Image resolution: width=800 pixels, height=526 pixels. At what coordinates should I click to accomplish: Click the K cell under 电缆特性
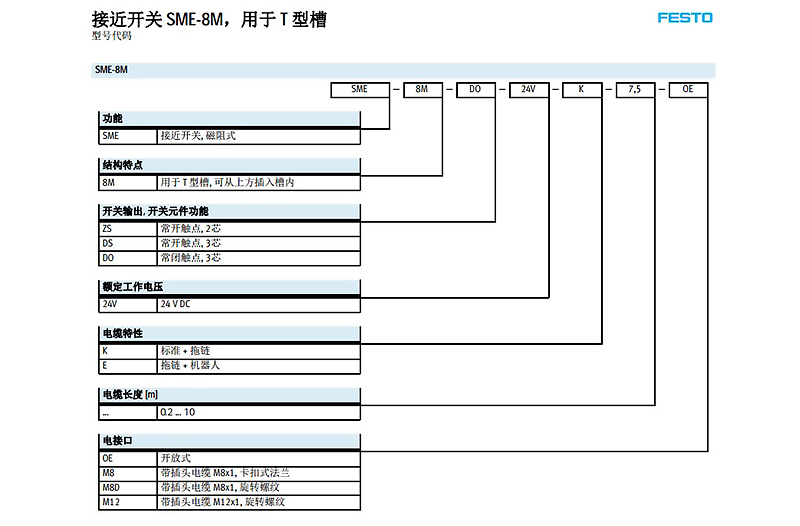tap(128, 351)
